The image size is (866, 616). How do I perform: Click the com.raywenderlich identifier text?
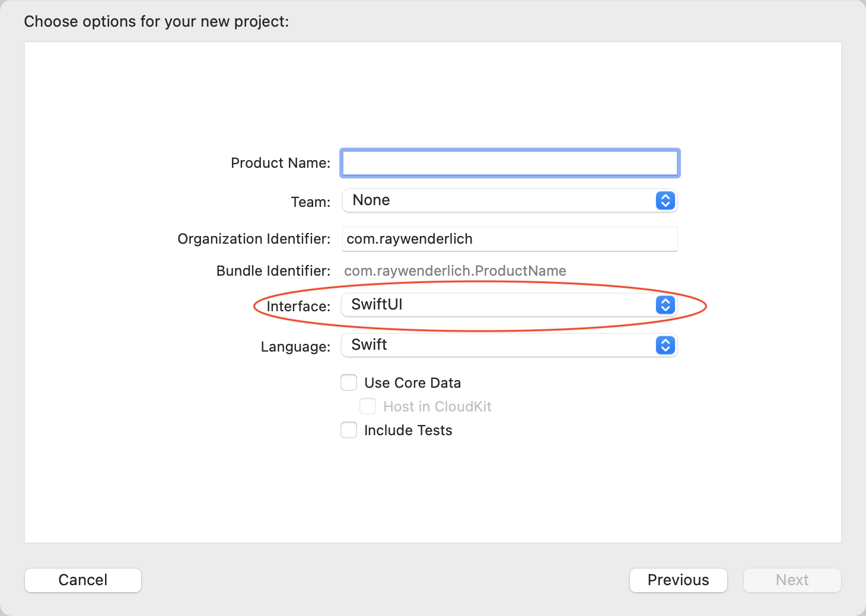point(409,239)
